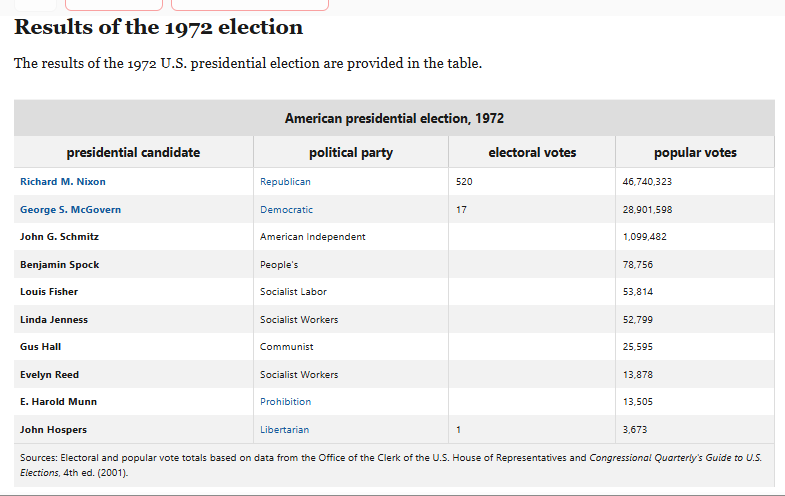The width and height of the screenshot is (785, 496).
Task: Select the John G. Schmitz candidate cell
Action: (x=134, y=237)
